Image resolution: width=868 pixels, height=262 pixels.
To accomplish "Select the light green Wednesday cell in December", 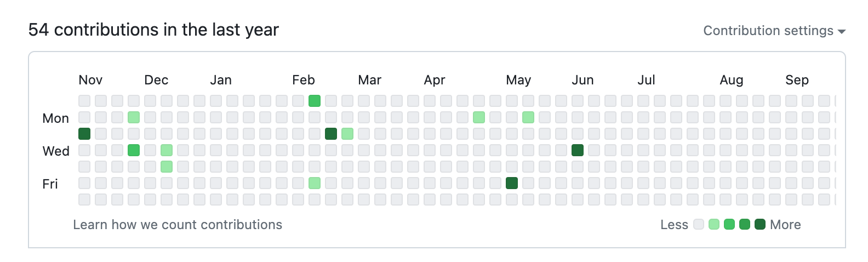I will 167,150.
